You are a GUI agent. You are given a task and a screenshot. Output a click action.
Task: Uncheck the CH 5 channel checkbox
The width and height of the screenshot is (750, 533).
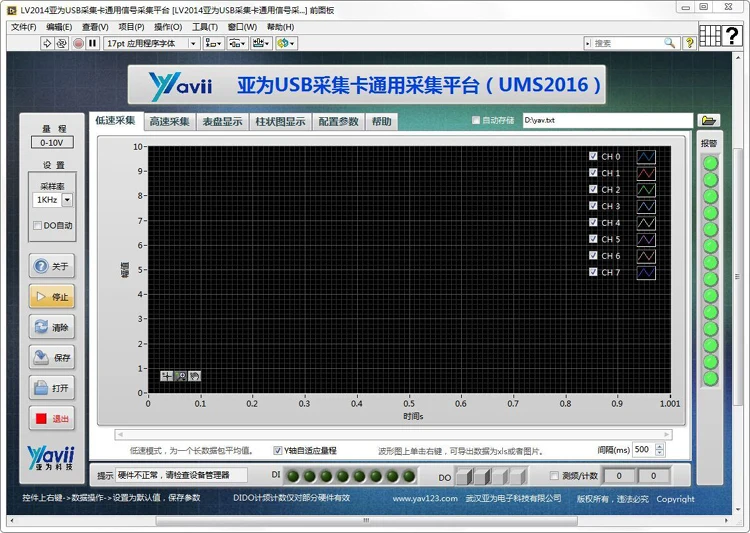point(593,239)
